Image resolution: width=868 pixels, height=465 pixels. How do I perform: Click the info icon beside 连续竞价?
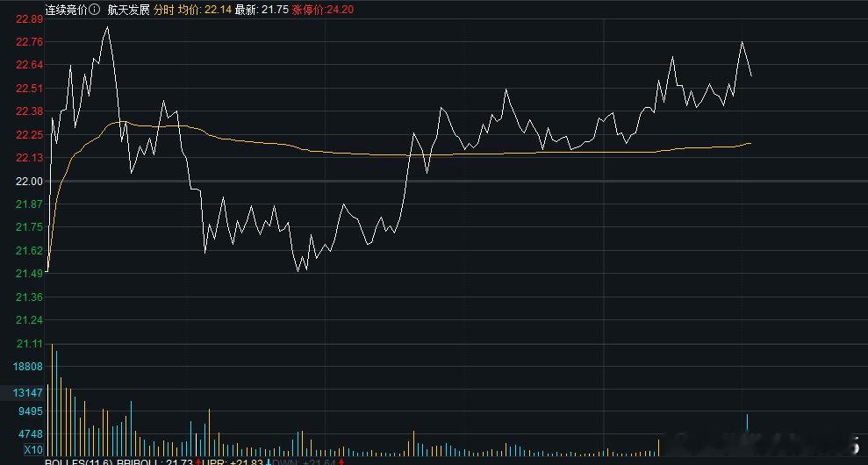pos(95,10)
